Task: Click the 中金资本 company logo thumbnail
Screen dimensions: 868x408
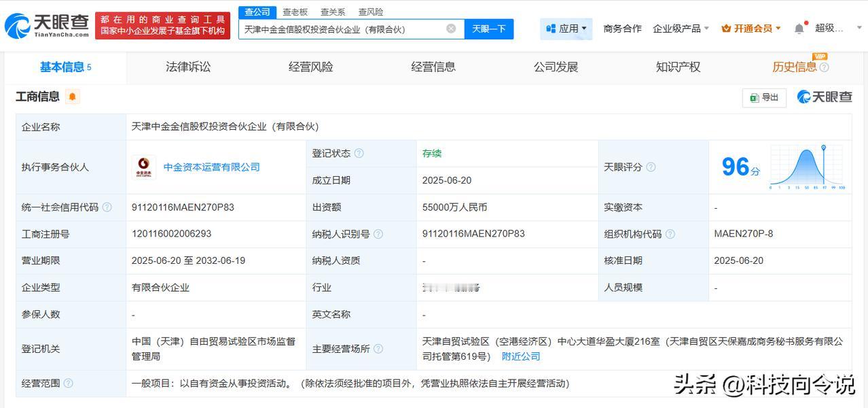Action: [143, 167]
